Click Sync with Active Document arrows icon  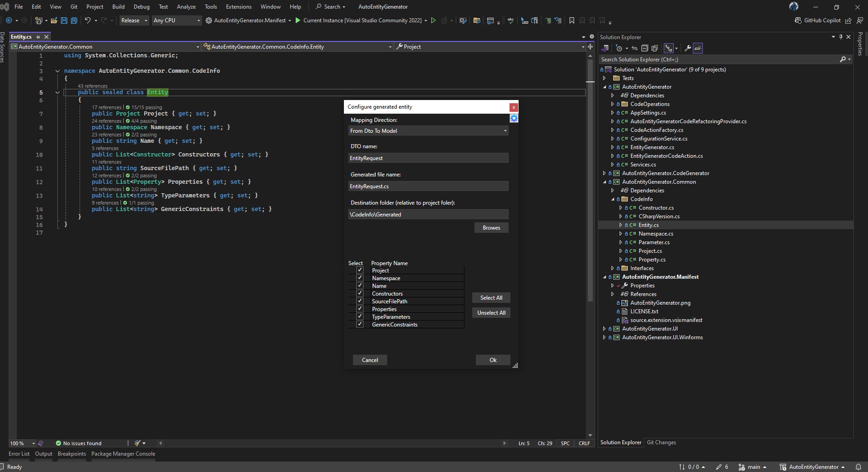click(x=635, y=48)
